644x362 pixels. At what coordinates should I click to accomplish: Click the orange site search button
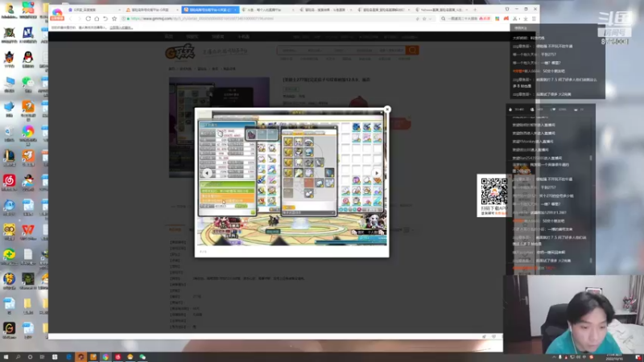(x=412, y=50)
